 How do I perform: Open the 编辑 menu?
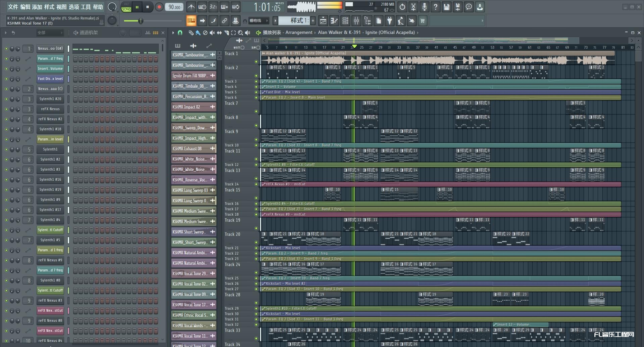[25, 7]
